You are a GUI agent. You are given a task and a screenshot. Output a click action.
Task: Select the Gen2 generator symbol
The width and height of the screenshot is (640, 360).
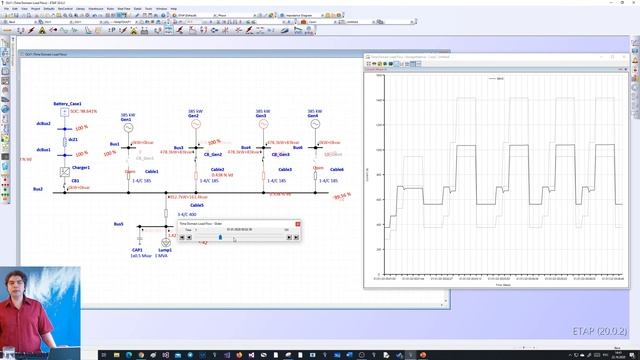tap(196, 124)
